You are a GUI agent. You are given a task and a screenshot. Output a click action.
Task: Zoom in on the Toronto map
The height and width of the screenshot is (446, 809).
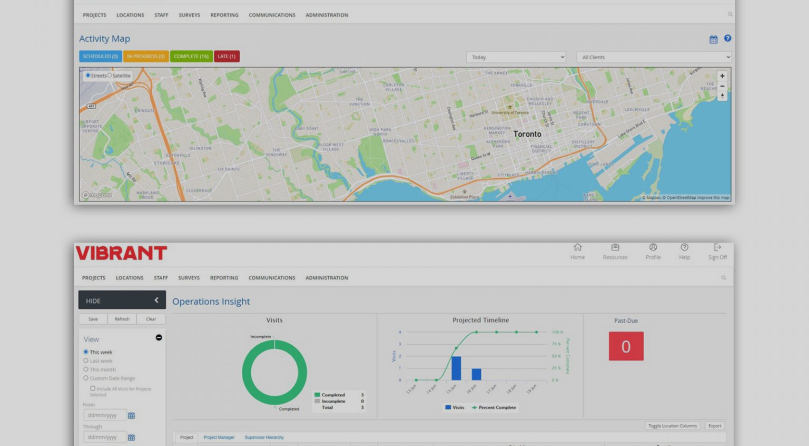pyautogui.click(x=722, y=76)
